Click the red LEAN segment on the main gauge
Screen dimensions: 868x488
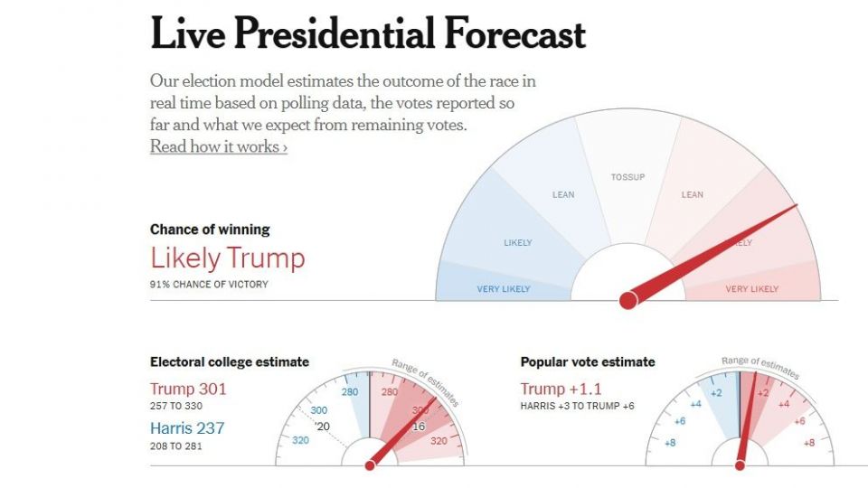692,195
